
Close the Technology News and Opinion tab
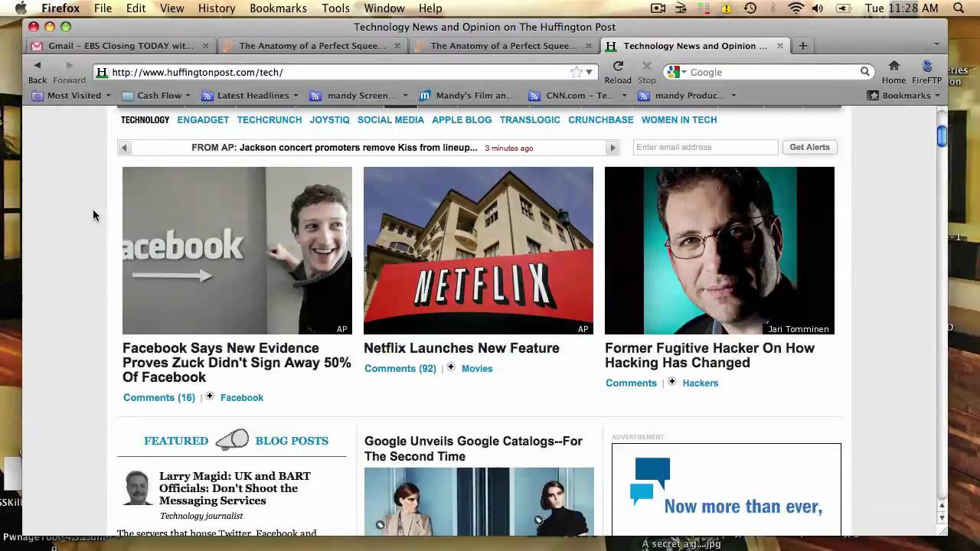coord(780,46)
